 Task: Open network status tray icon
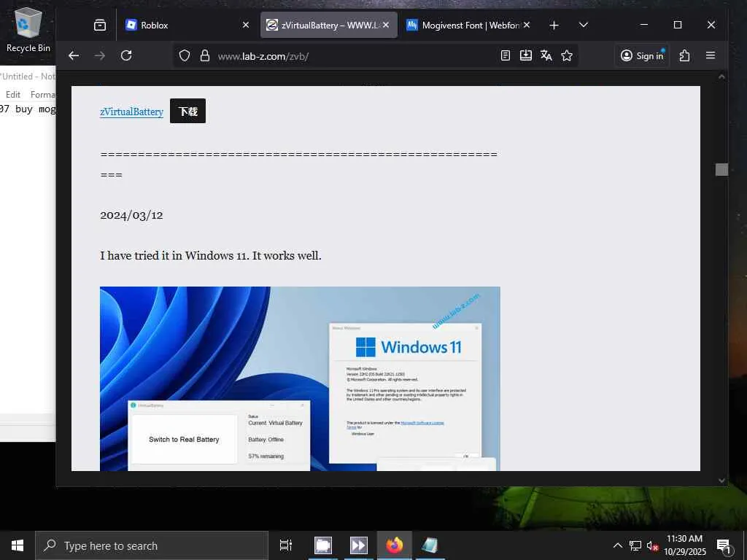click(x=635, y=545)
